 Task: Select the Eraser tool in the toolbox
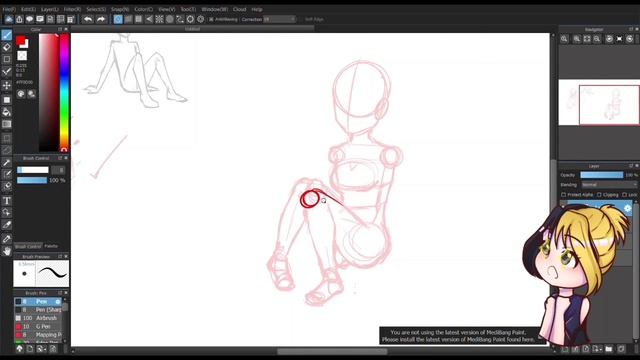[7, 47]
